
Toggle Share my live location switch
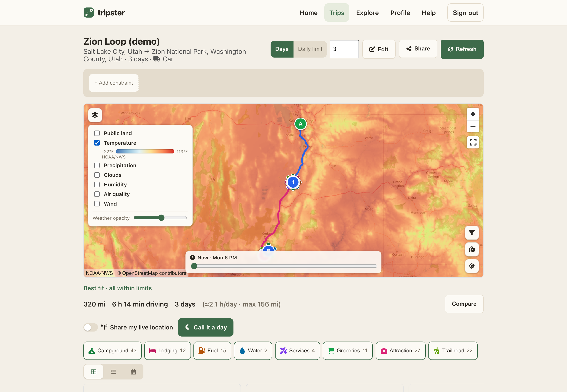(90, 327)
